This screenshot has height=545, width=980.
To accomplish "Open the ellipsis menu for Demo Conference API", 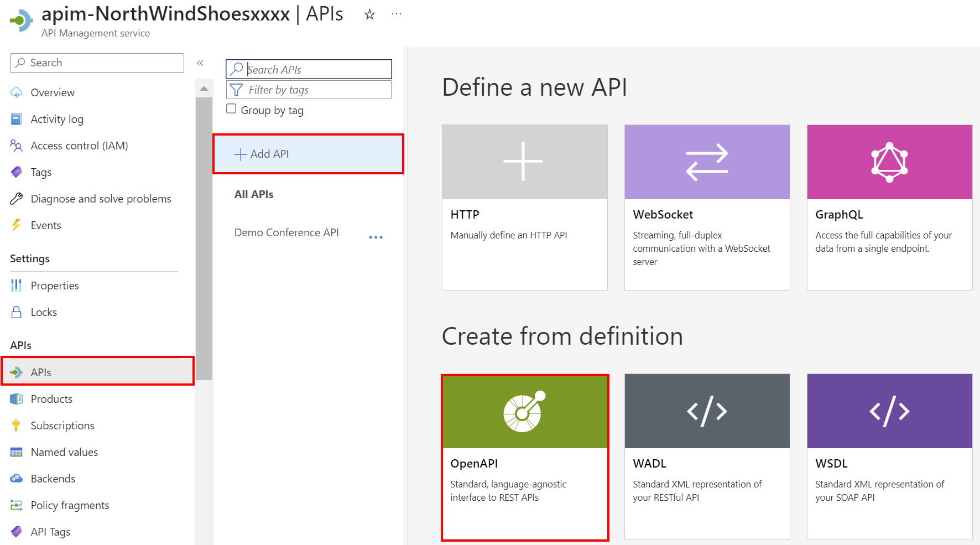I will click(x=376, y=237).
